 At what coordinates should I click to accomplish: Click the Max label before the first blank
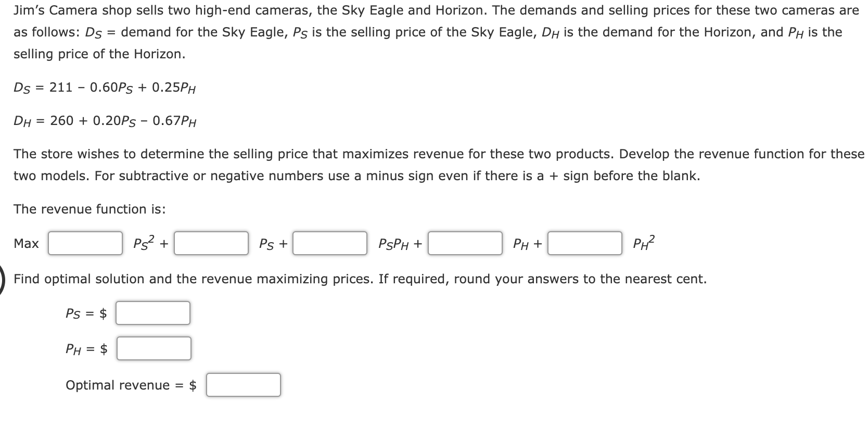click(26, 243)
